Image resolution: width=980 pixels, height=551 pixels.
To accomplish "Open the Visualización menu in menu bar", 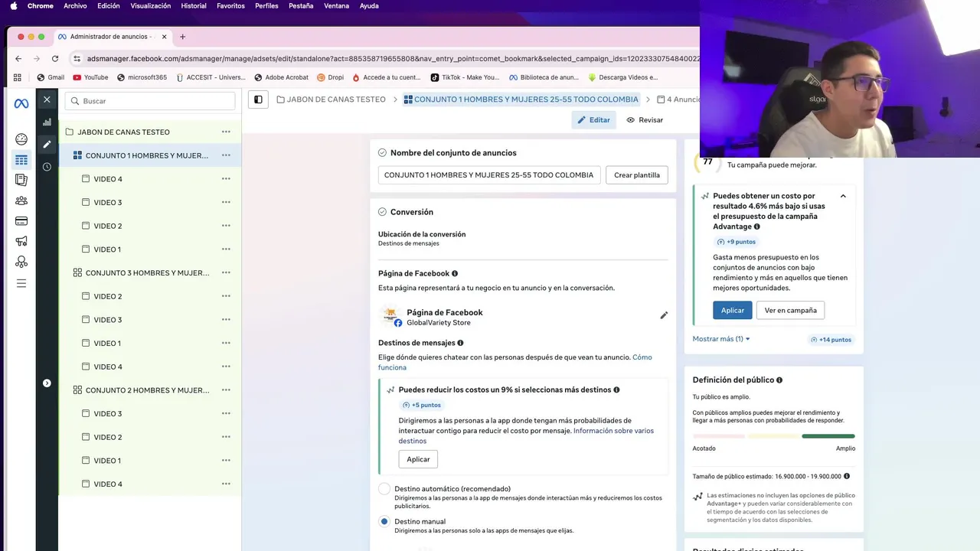I will (x=151, y=5).
